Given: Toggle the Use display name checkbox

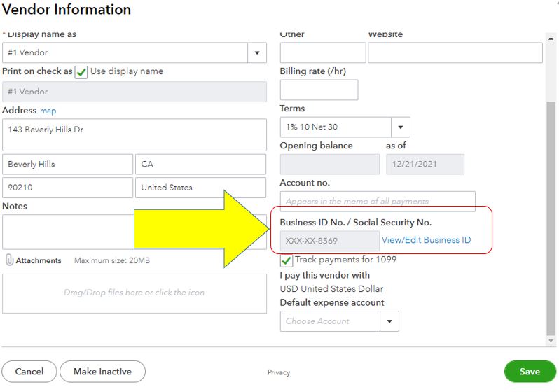Looking at the screenshot, I should coord(81,71).
